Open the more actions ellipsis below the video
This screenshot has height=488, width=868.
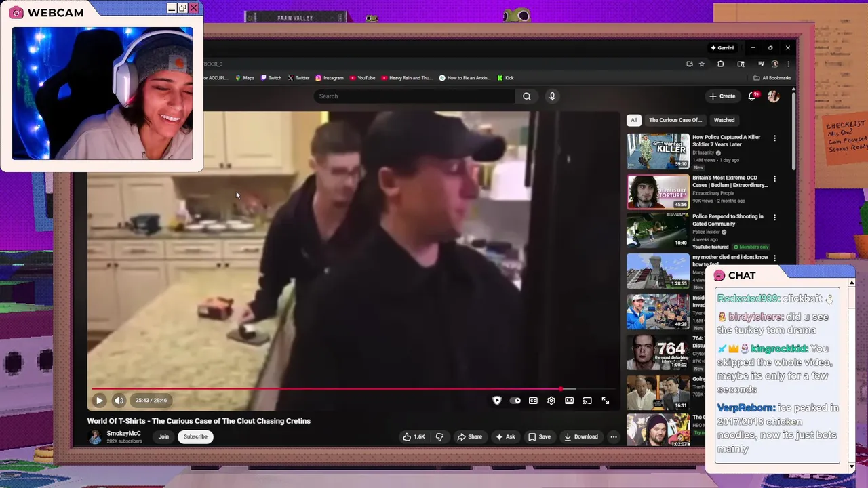614,436
